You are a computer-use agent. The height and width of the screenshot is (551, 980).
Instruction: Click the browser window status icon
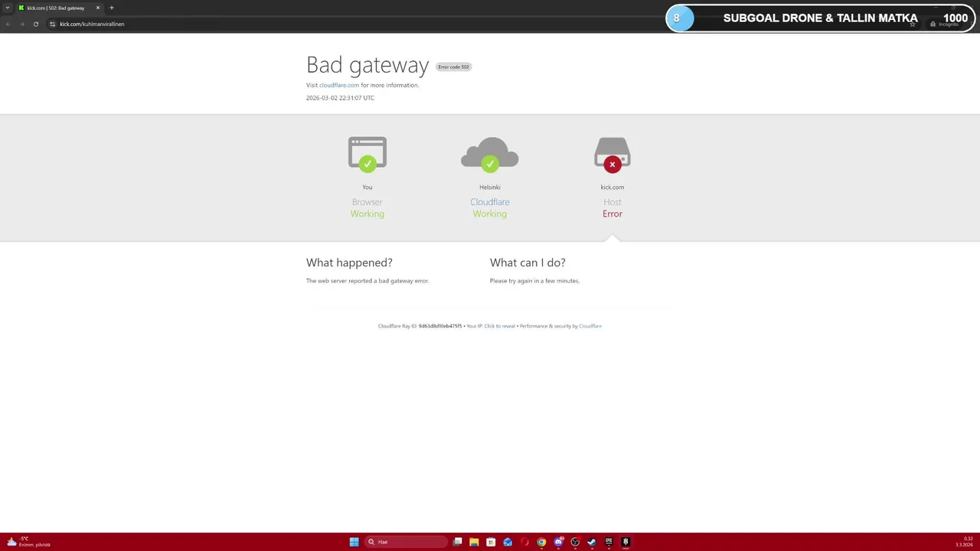click(367, 154)
